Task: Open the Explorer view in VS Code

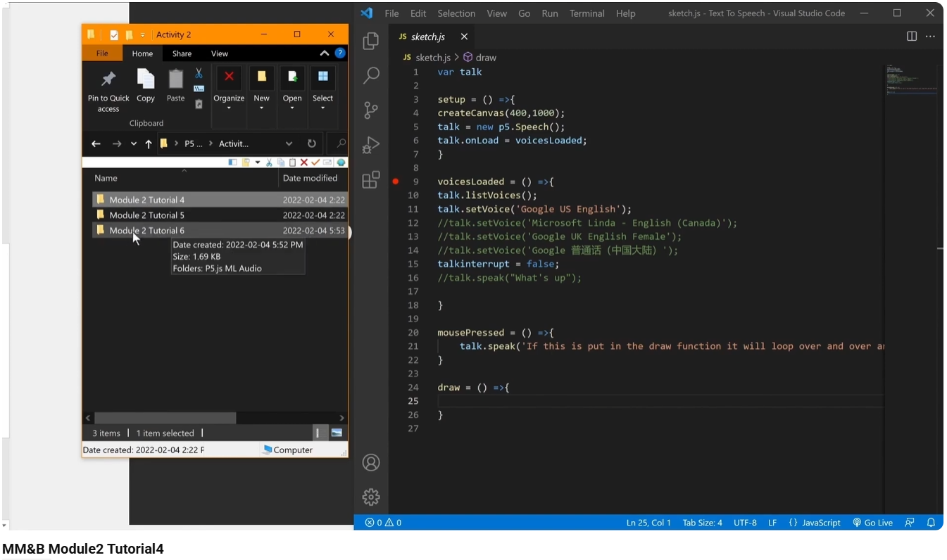Action: click(x=370, y=41)
